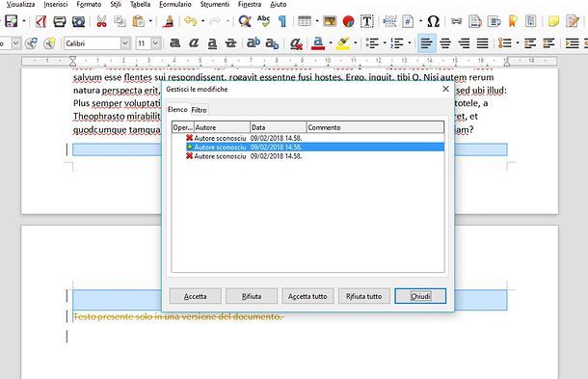The image size is (588, 379).
Task: Insert a page break
Action: pos(389,21)
